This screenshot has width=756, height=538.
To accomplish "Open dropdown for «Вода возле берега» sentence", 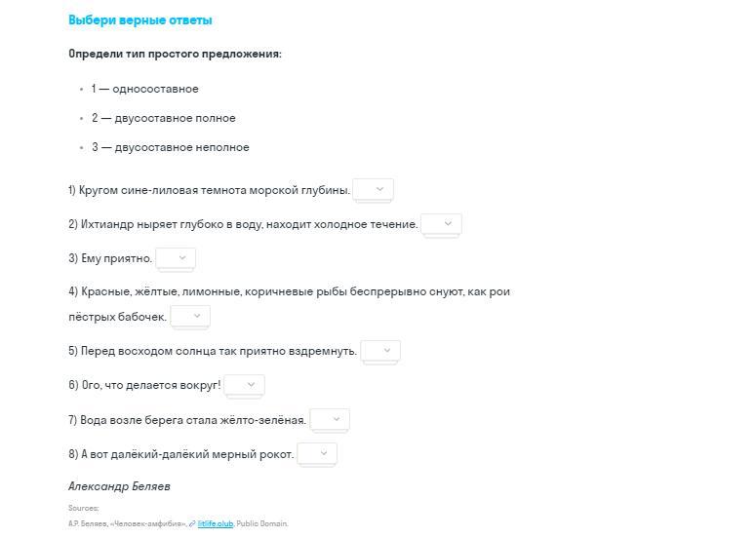I will pyautogui.click(x=330, y=420).
